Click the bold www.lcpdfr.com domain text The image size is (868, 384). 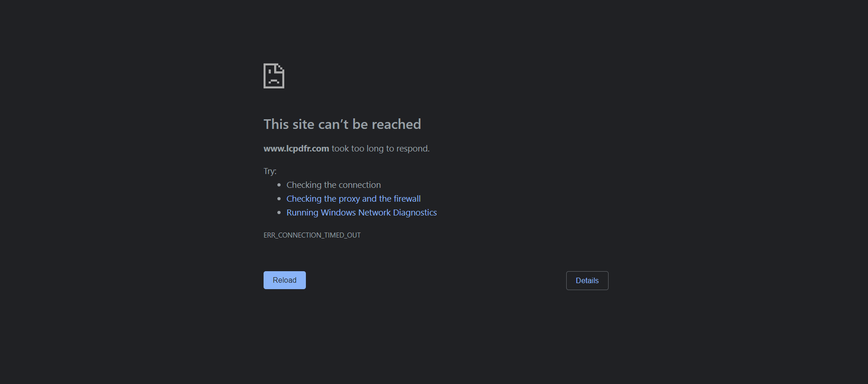click(296, 148)
